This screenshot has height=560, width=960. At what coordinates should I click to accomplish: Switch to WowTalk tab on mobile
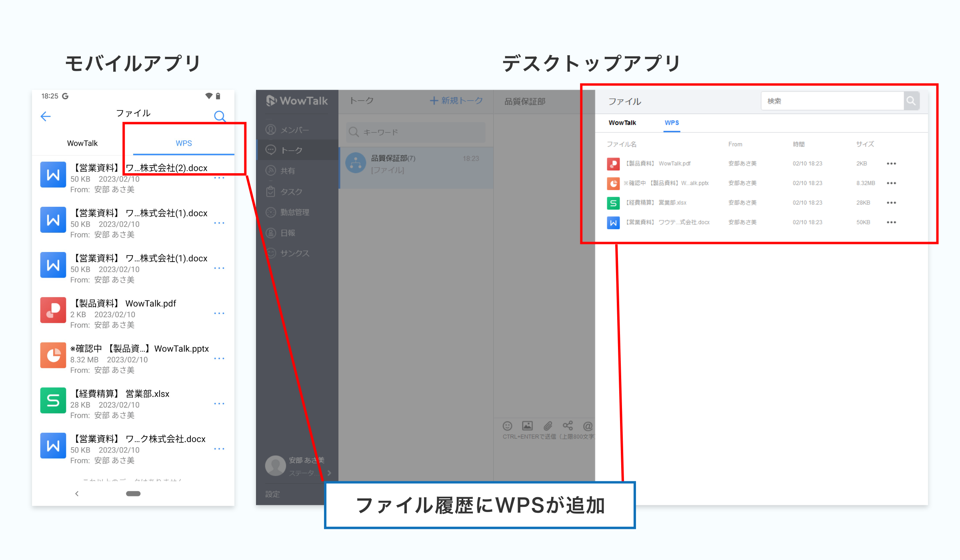point(82,143)
